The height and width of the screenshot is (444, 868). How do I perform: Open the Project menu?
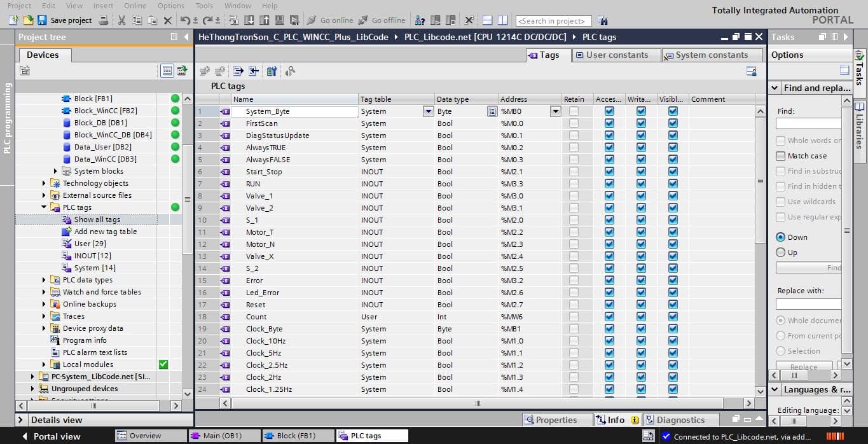19,6
